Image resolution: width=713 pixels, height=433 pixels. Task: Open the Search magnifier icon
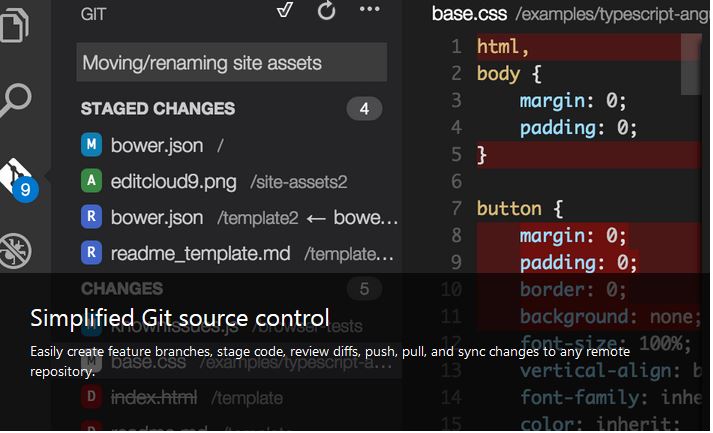pyautogui.click(x=15, y=100)
